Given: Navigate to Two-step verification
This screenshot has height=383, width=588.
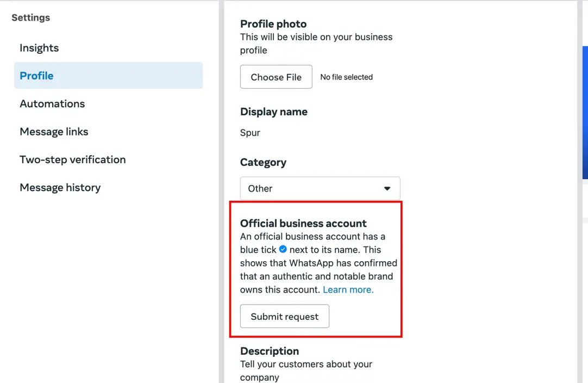Looking at the screenshot, I should pos(73,159).
